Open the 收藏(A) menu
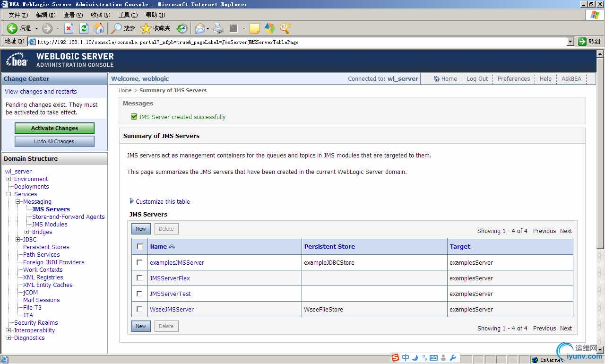Screen dimensions: 605x364 pos(101,15)
